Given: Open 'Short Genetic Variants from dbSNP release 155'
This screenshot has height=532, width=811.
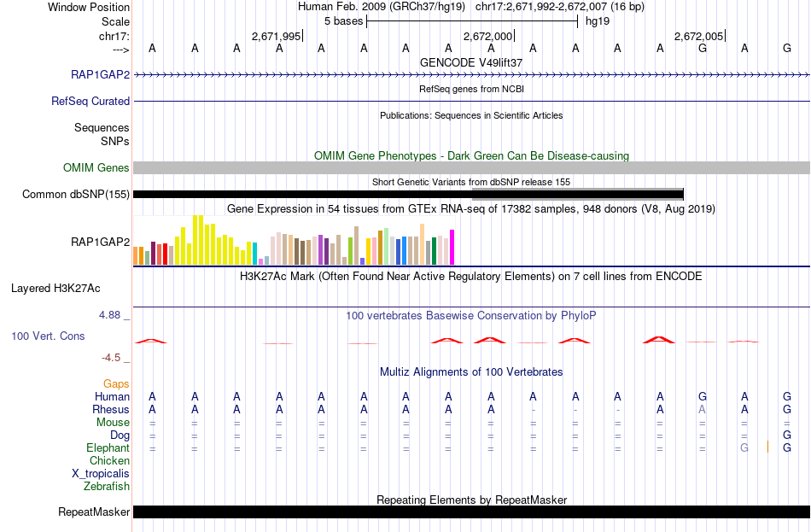Looking at the screenshot, I should pyautogui.click(x=471, y=182).
